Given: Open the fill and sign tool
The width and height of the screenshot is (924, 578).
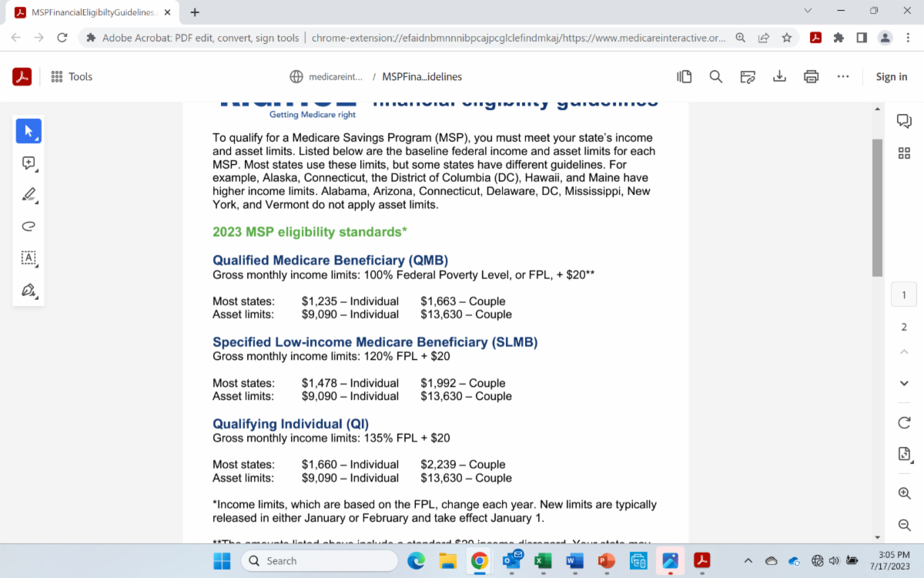Looking at the screenshot, I should click(x=28, y=291).
